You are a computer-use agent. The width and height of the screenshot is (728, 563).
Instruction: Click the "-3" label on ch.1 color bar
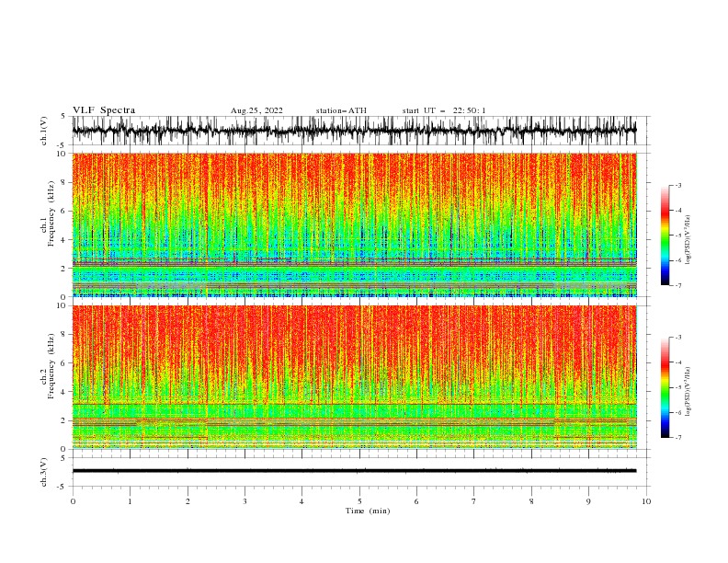677,185
